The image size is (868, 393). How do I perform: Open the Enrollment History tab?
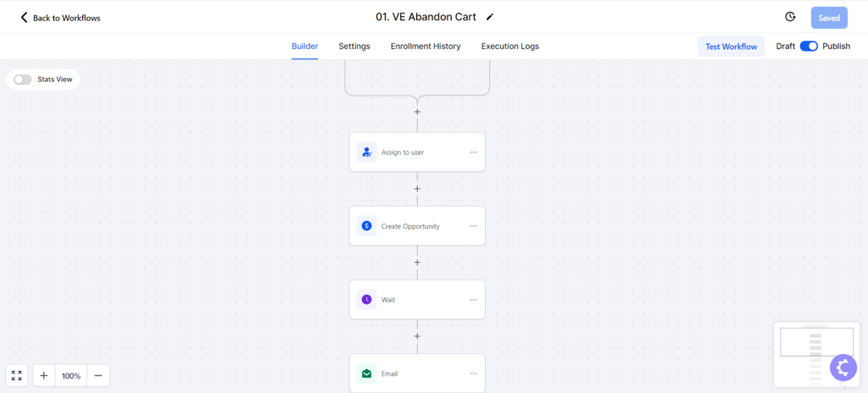pyautogui.click(x=426, y=47)
